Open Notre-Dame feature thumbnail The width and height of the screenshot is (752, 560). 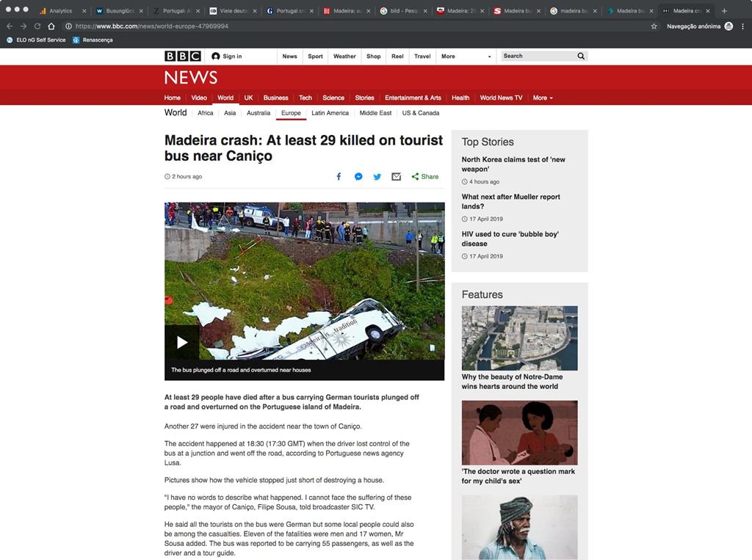519,338
